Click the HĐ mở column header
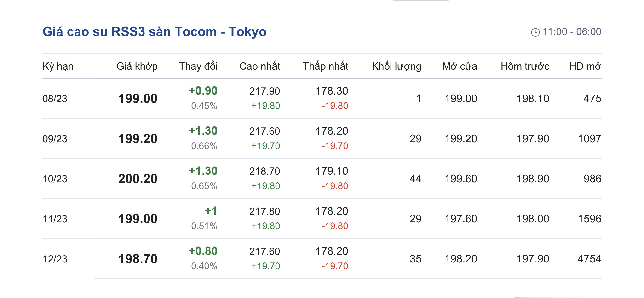The image size is (644, 298). (x=585, y=66)
